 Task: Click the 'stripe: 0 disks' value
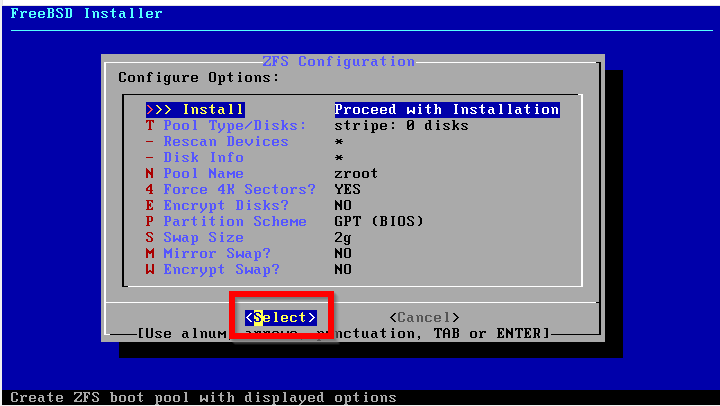(x=401, y=126)
